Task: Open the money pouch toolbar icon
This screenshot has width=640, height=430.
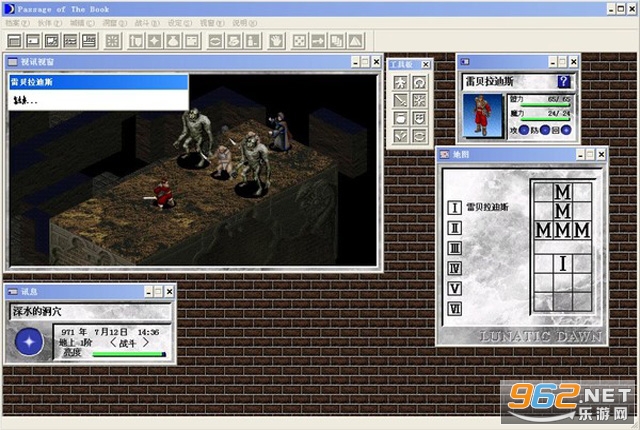Action: point(173,41)
